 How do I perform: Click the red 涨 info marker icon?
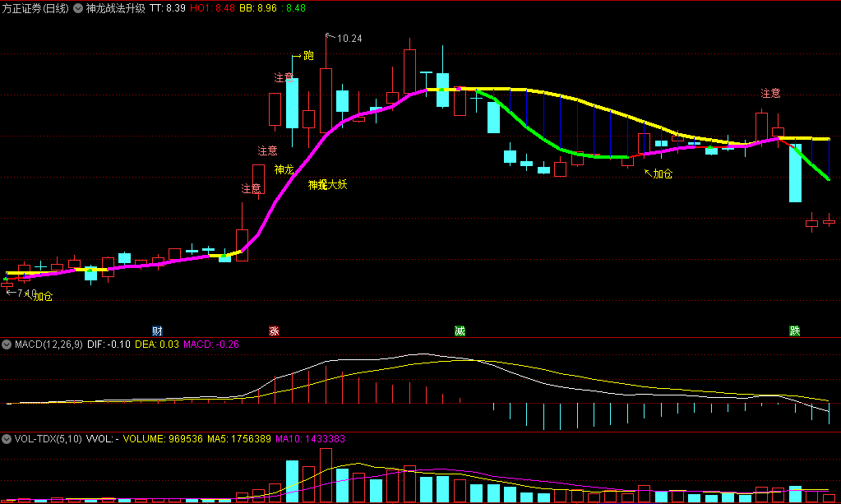[x=274, y=331]
